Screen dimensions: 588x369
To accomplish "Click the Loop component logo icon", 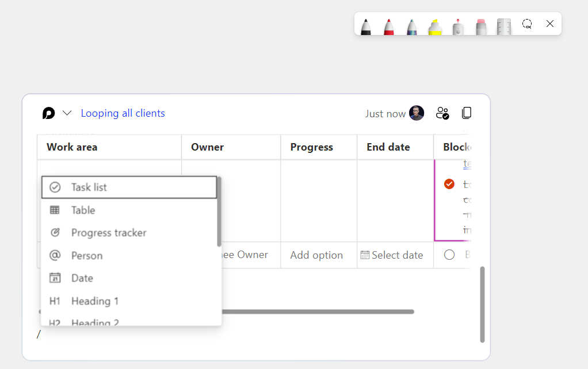I will (x=49, y=113).
